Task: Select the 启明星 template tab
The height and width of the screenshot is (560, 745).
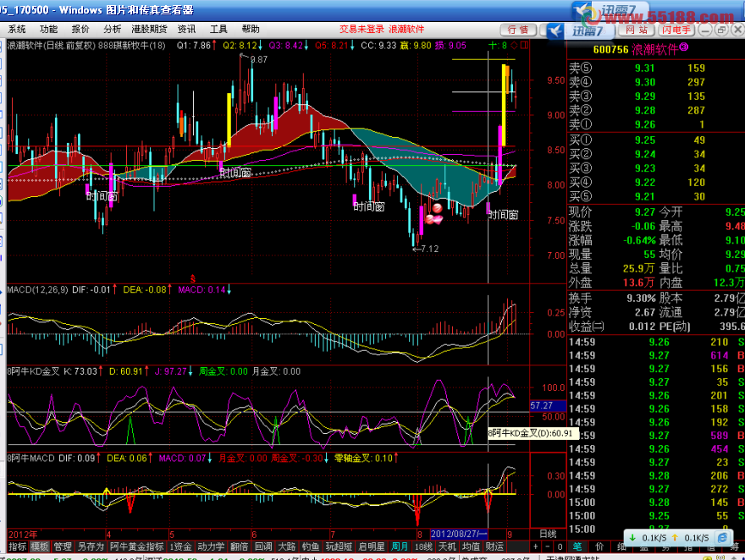Action: pos(372,546)
